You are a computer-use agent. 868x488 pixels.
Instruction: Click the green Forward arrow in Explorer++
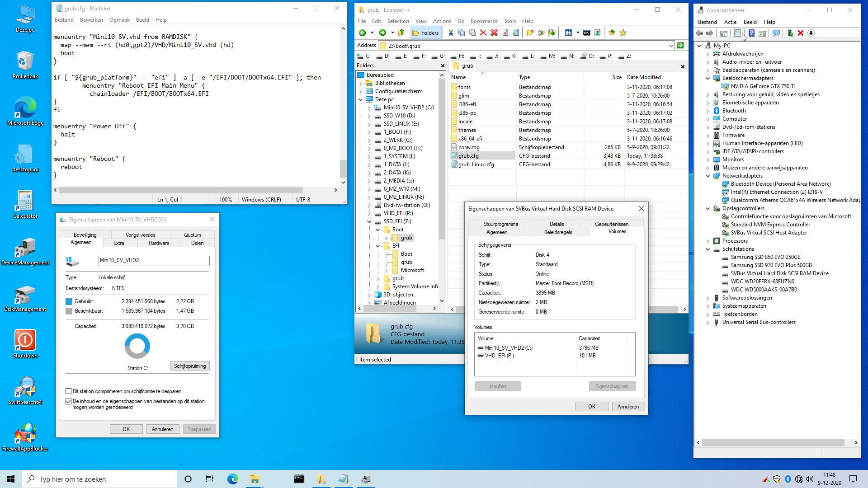point(382,33)
